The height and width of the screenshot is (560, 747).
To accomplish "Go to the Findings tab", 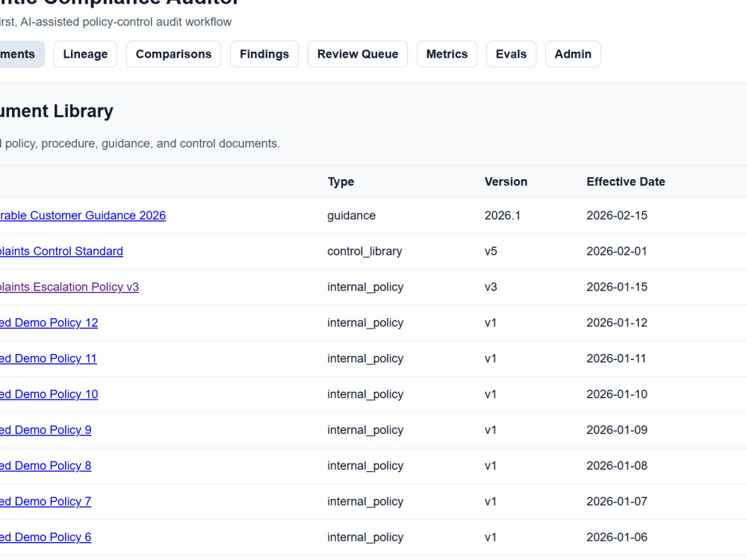I will coord(264,55).
